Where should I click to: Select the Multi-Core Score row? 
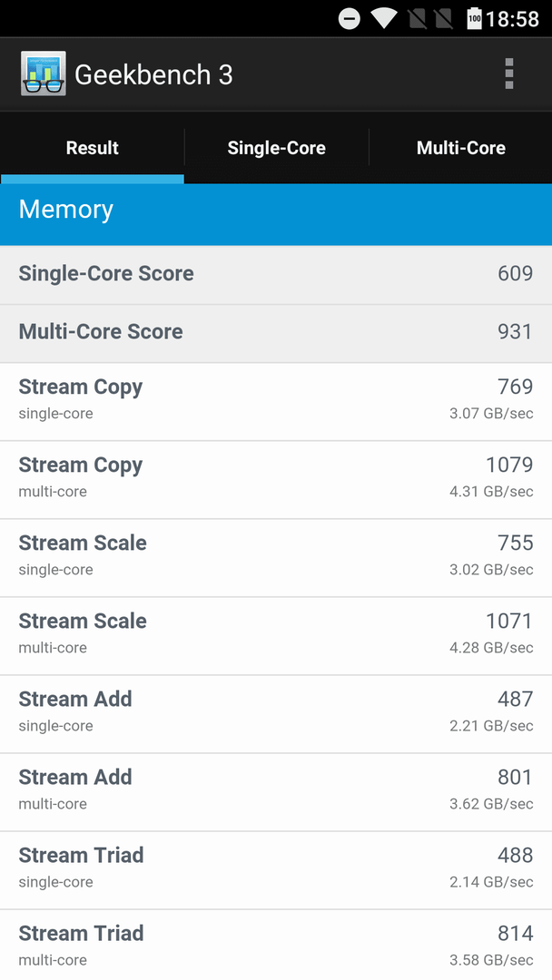[276, 333]
